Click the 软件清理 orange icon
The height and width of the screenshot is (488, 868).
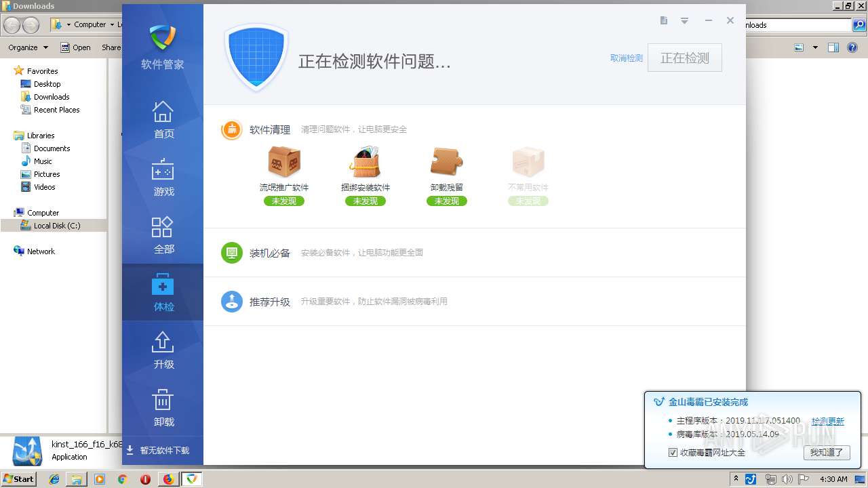pyautogui.click(x=232, y=129)
